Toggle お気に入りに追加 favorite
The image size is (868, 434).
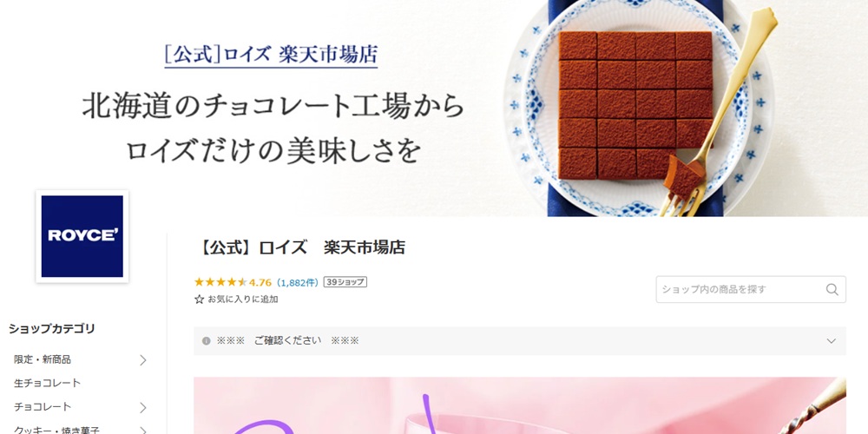coord(236,299)
